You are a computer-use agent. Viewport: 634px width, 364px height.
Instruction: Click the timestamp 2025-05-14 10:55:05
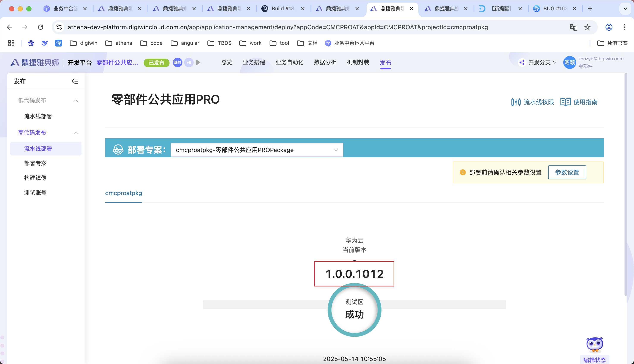(x=355, y=359)
